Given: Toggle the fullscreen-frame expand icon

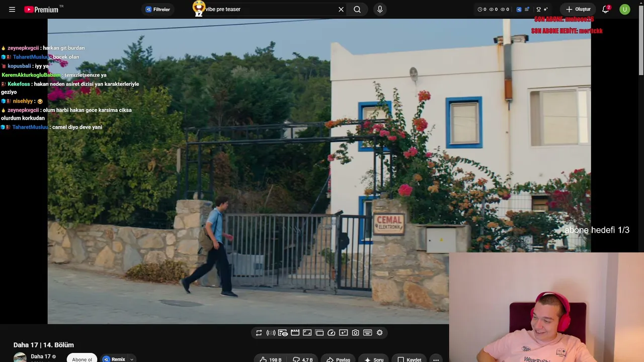Looking at the screenshot, I should pos(307,333).
